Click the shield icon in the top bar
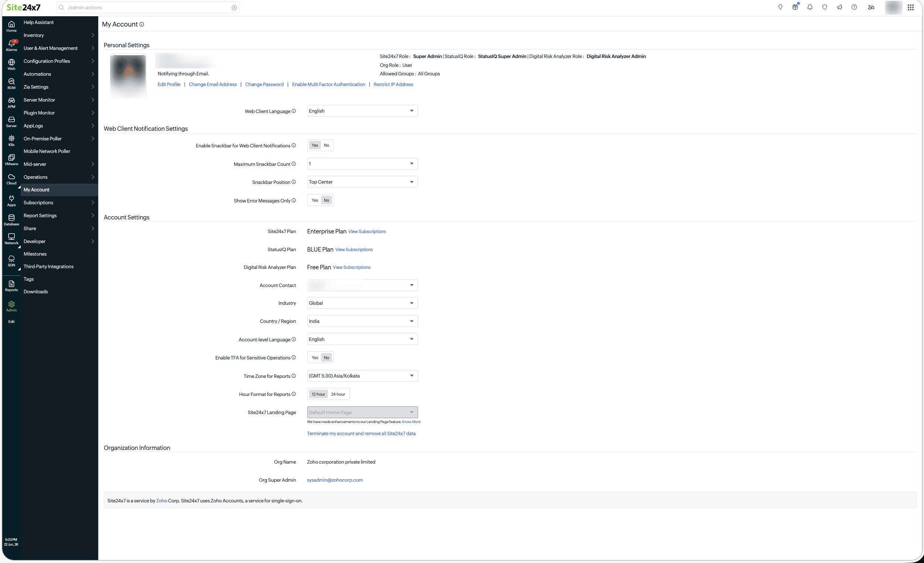Viewport: 924px width, 563px height. (x=825, y=7)
